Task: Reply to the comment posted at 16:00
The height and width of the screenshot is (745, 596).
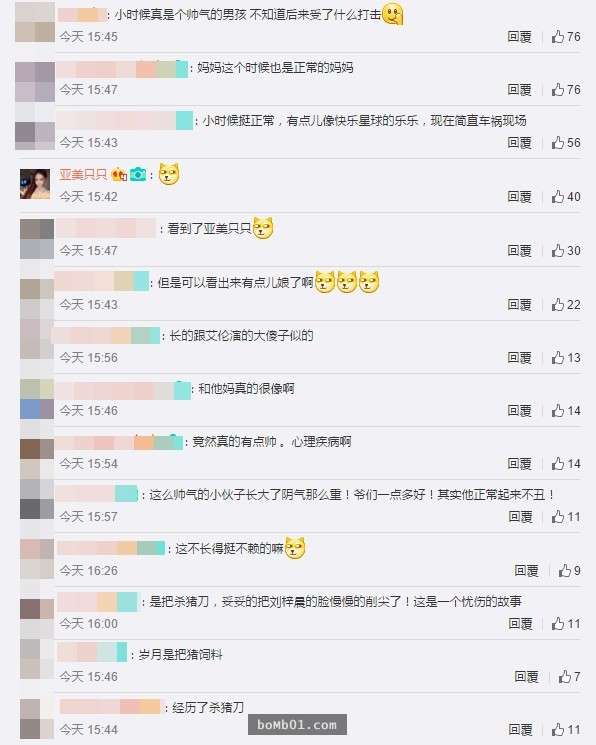Action: 520,623
